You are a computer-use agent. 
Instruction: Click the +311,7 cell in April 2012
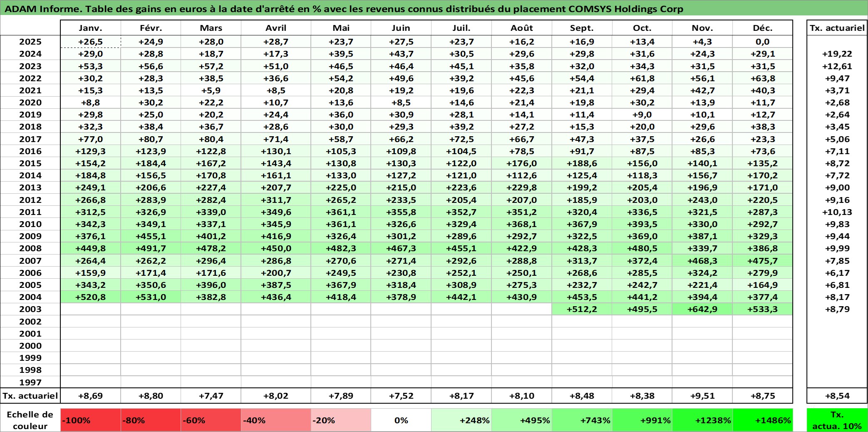(276, 200)
